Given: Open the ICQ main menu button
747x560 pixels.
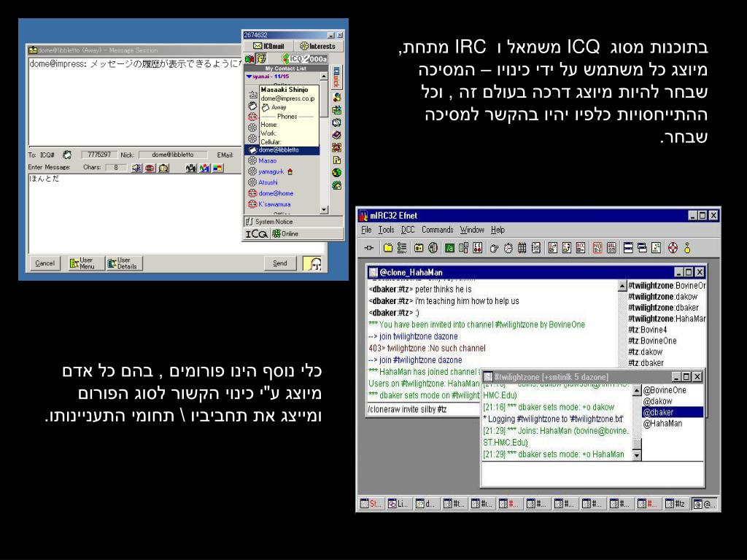Looking at the screenshot, I should 256,233.
